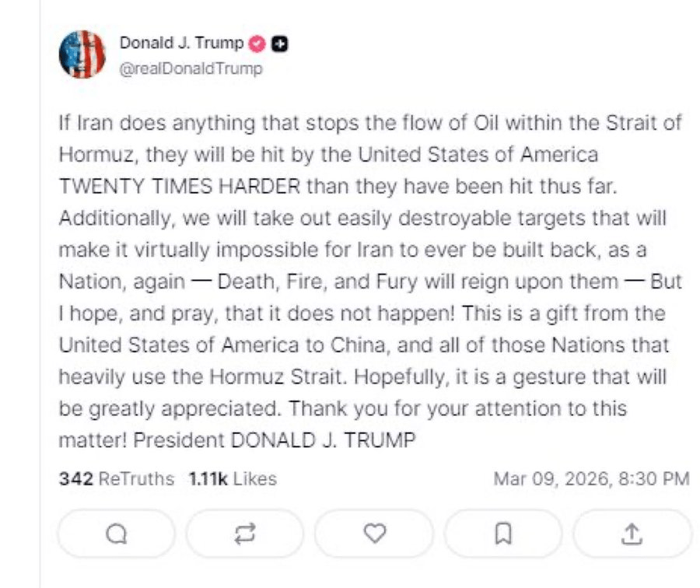View the 1.11k Likes list
Screen dimensions: 700x588
tap(232, 479)
